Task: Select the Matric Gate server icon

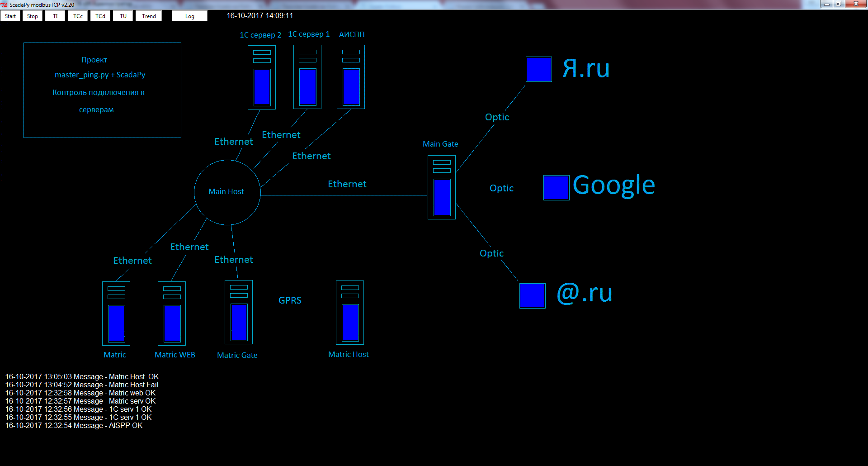Action: click(239, 312)
